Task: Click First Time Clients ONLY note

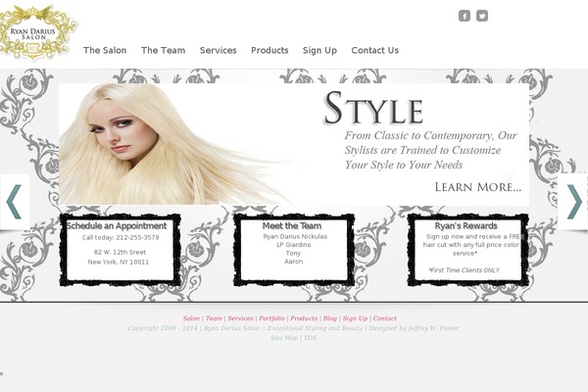Action: (x=465, y=270)
